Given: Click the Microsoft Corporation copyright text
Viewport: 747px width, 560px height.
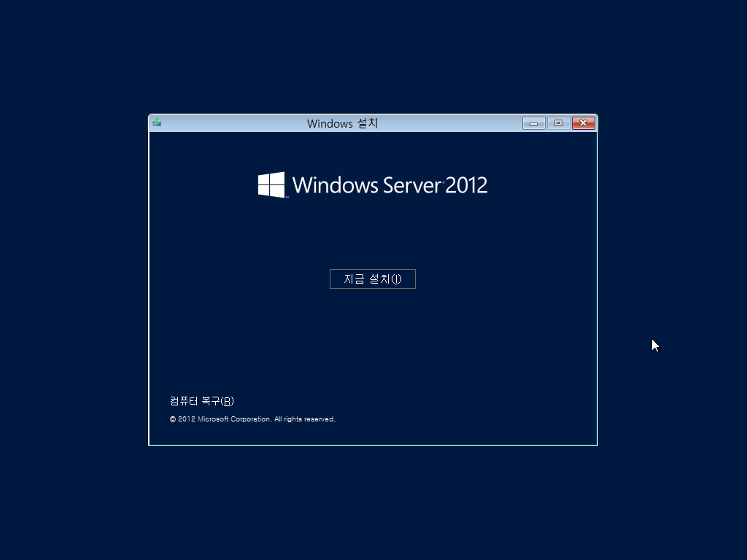Looking at the screenshot, I should point(252,419).
